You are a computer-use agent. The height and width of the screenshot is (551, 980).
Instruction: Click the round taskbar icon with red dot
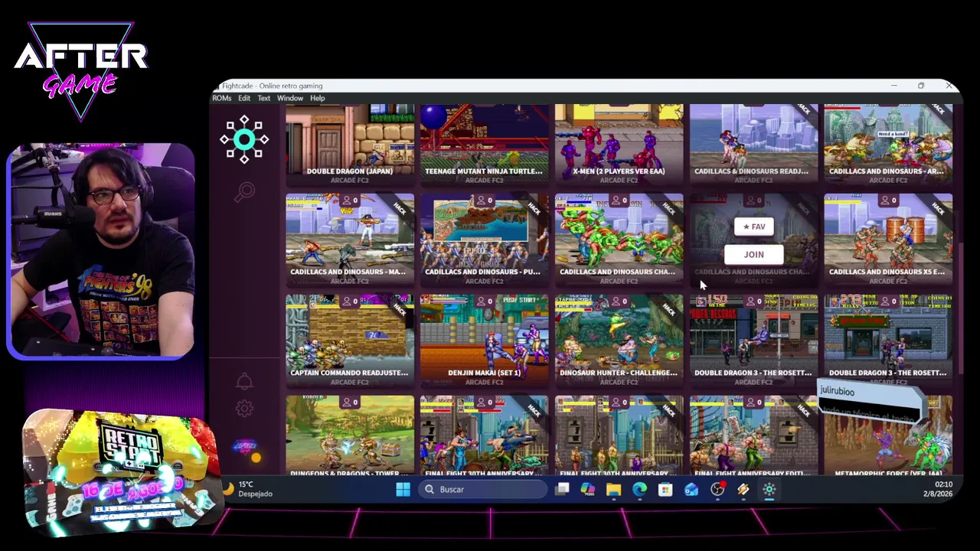(717, 490)
